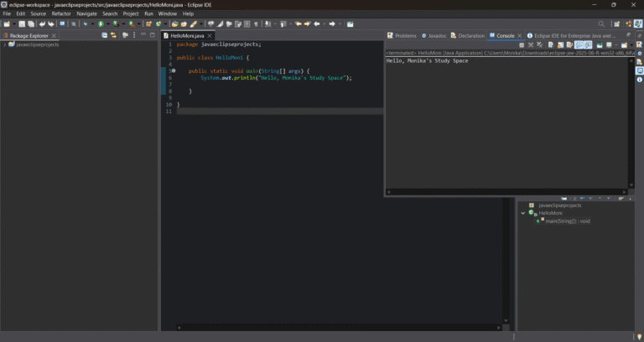644x342 pixels.
Task: Click the search magnifier icon in toolbar
Action: pyautogui.click(x=601, y=24)
